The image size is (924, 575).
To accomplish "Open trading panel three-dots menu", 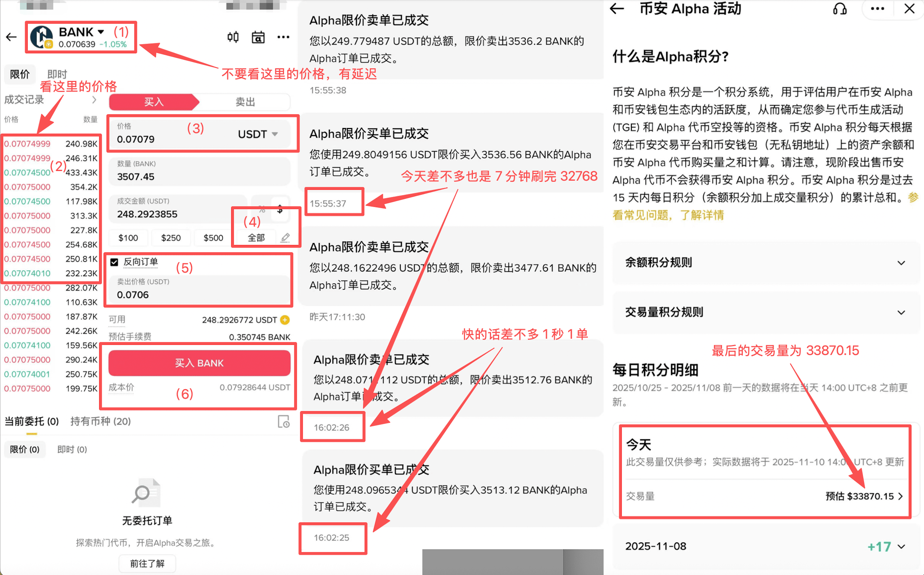I will pos(283,37).
